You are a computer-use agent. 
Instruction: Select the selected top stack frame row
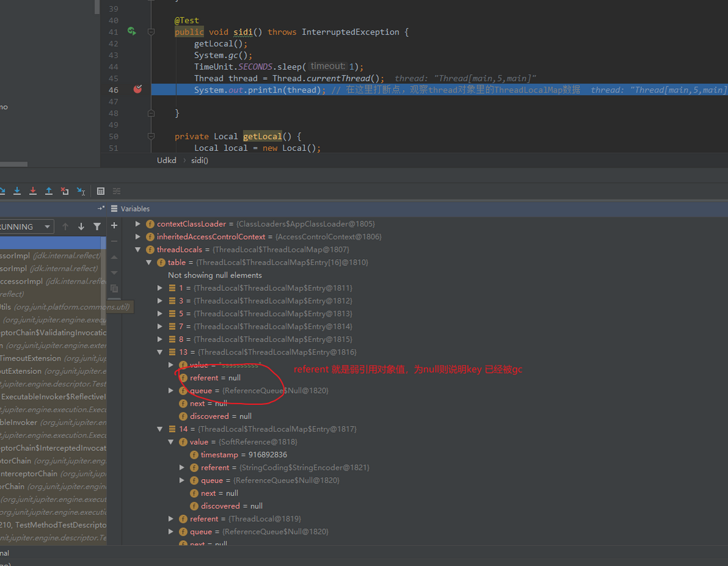coord(52,243)
